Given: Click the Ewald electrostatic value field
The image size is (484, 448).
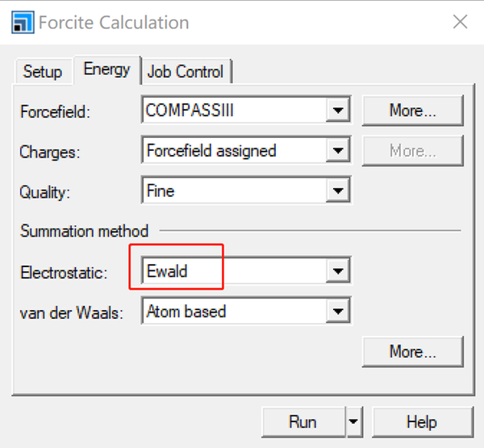Looking at the screenshot, I should coord(236,272).
